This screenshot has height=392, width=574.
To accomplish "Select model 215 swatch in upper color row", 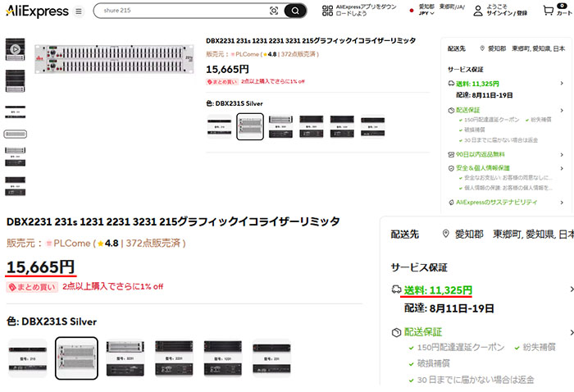I will tap(219, 126).
